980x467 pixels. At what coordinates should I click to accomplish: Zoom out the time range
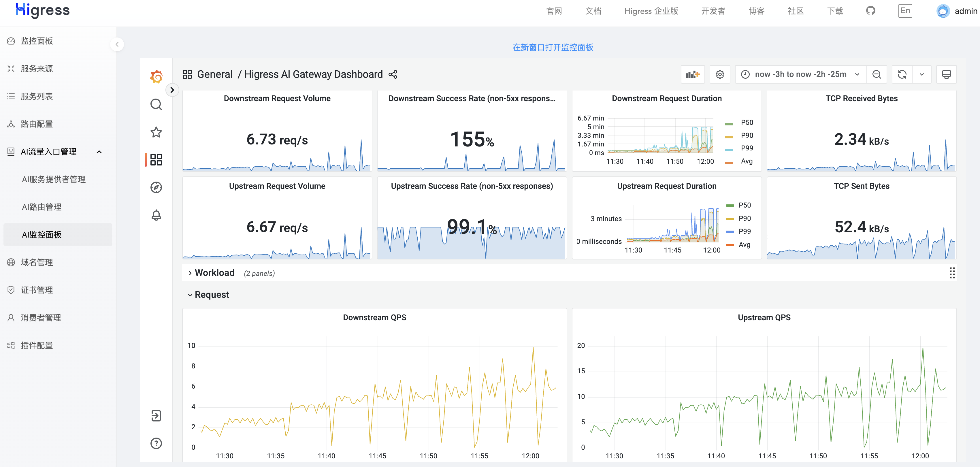[x=877, y=74]
